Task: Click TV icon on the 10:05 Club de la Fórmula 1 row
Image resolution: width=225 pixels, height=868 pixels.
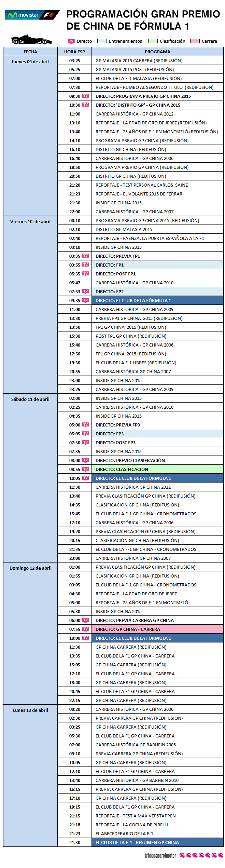Action: pos(85,478)
